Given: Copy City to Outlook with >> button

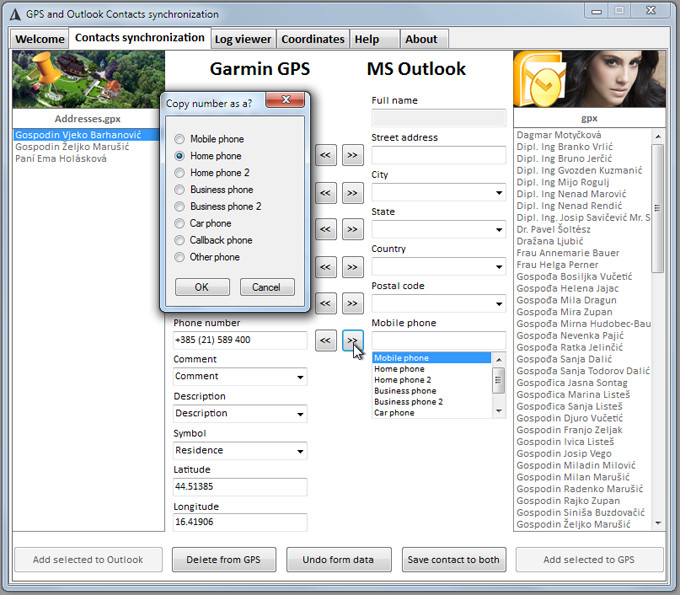Looking at the screenshot, I should pyautogui.click(x=353, y=193).
